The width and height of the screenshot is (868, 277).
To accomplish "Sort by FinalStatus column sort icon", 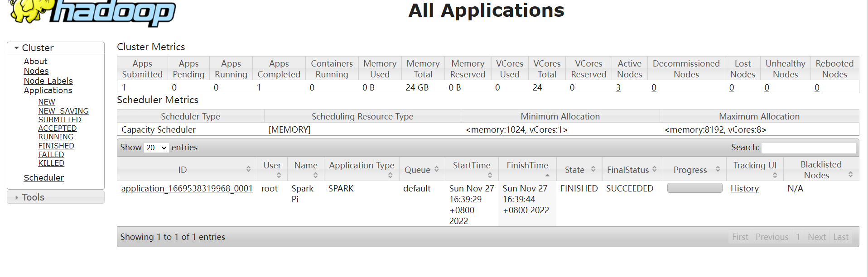I will pyautogui.click(x=654, y=169).
